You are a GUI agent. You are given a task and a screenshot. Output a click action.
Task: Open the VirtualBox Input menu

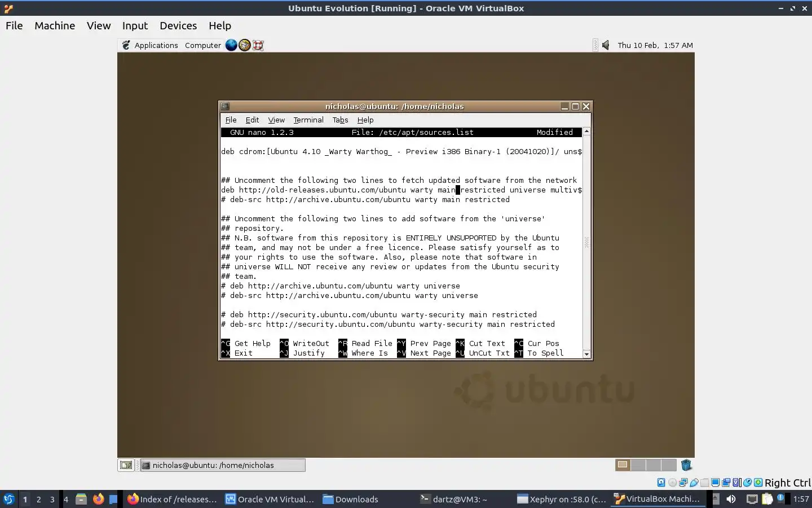point(135,25)
